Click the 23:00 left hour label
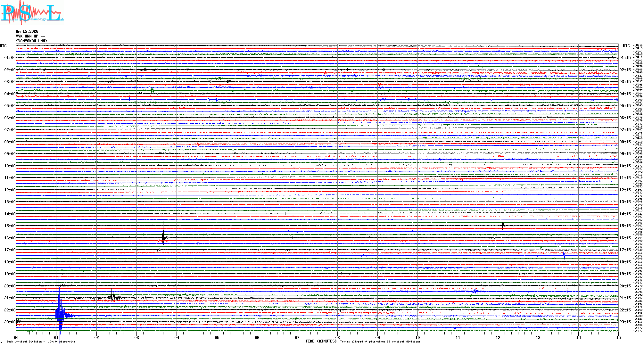Viewport: 644px width, 346px height. point(10,322)
